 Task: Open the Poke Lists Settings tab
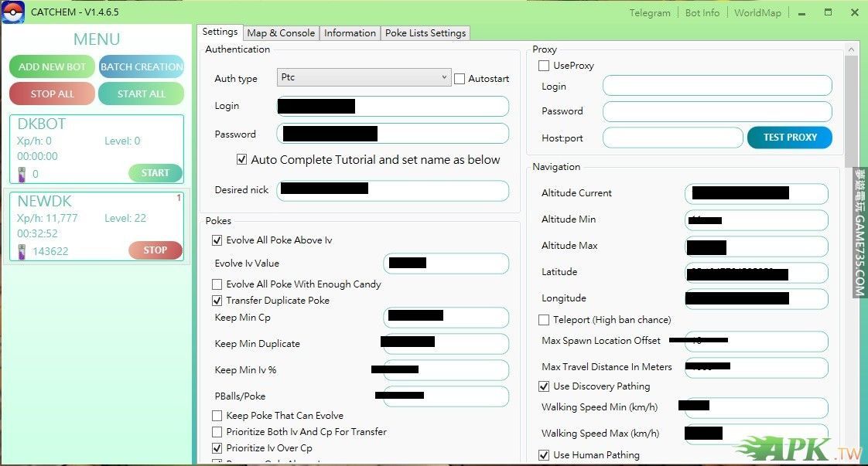425,32
